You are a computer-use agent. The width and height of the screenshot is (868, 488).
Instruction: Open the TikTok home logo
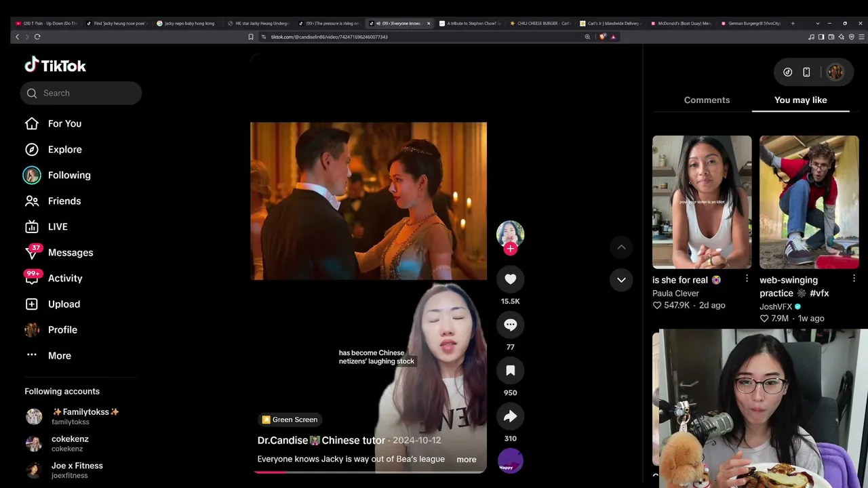[x=56, y=65]
